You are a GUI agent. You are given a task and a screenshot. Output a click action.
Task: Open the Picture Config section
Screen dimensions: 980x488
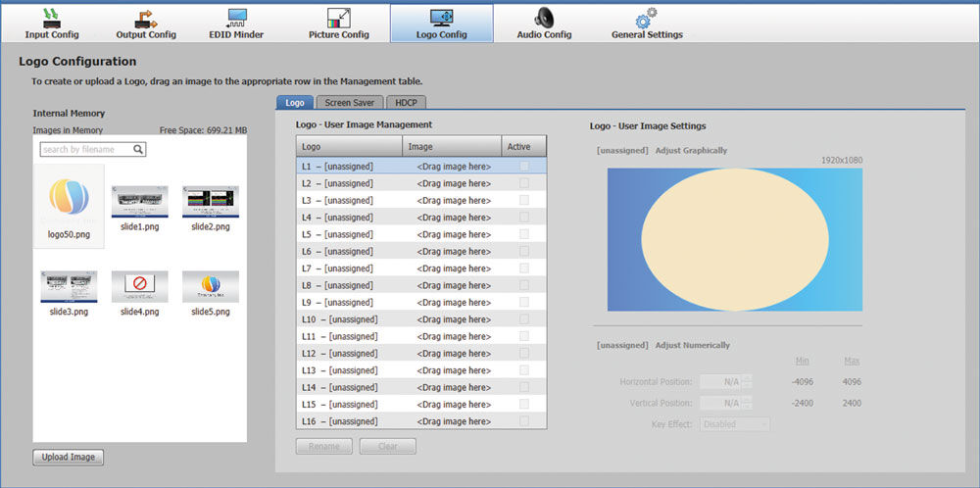tap(337, 23)
